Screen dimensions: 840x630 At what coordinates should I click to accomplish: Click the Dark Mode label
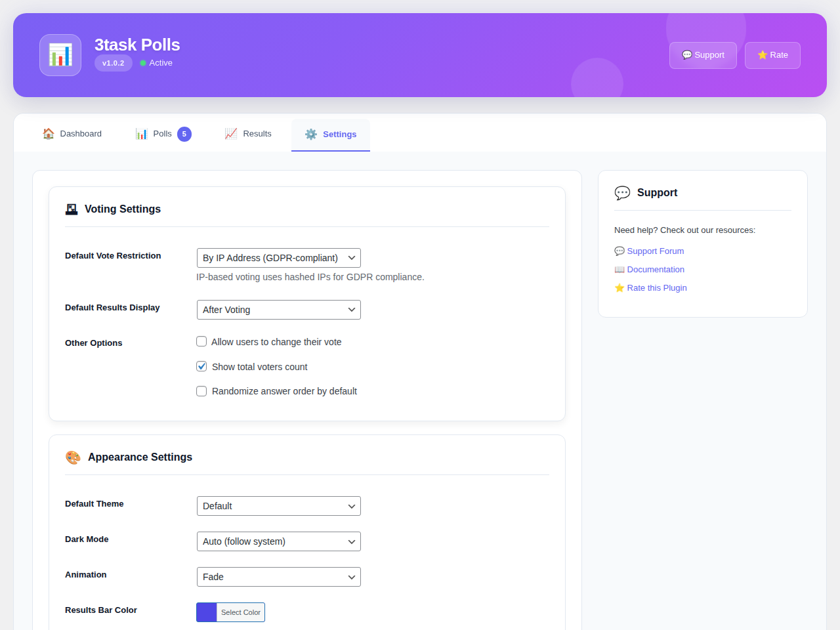coord(87,539)
